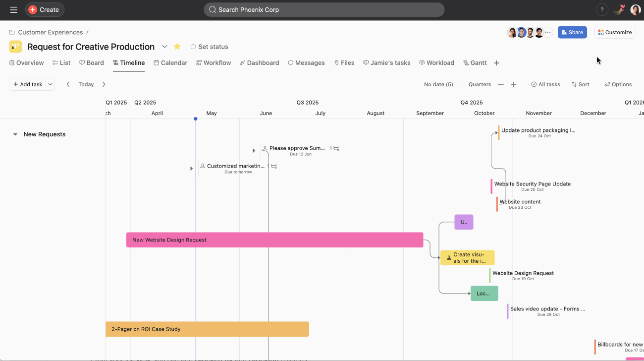This screenshot has width=644, height=361.
Task: Click the Today button
Action: 86,84
